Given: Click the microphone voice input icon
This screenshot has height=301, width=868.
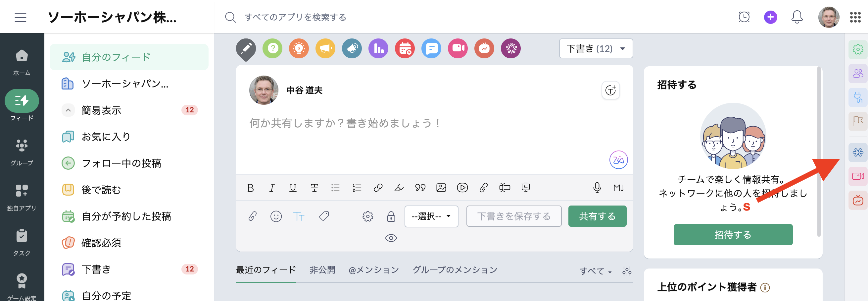Looking at the screenshot, I should pyautogui.click(x=597, y=188).
